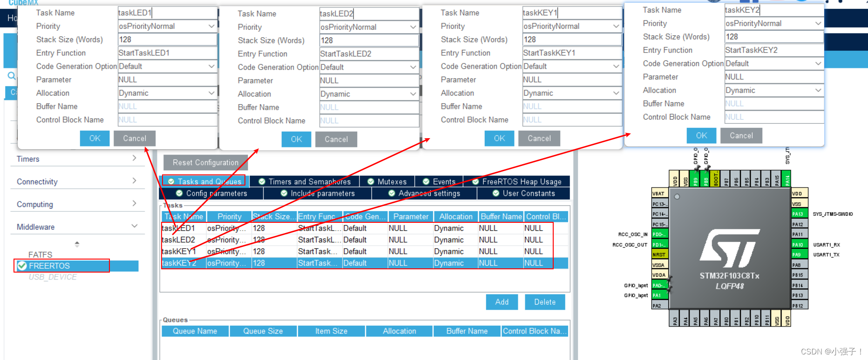The image size is (868, 360).
Task: Click the sort arrows icon above FATFS
Action: [x=77, y=244]
